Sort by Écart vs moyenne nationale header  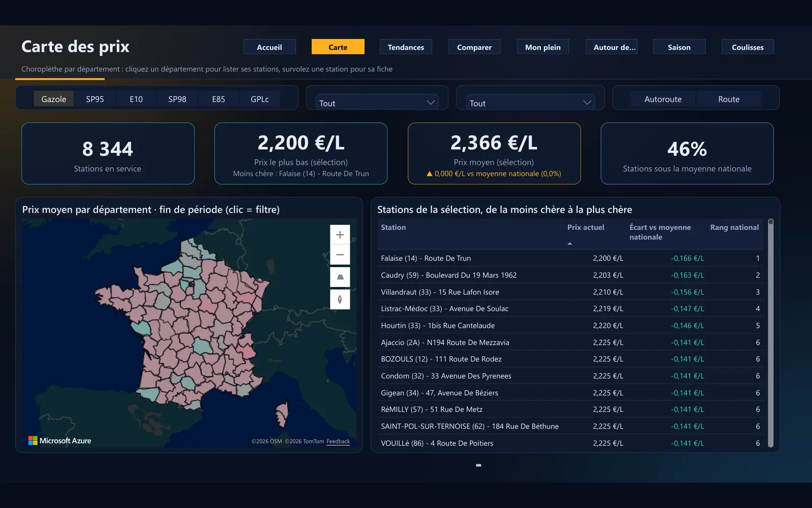tap(660, 232)
